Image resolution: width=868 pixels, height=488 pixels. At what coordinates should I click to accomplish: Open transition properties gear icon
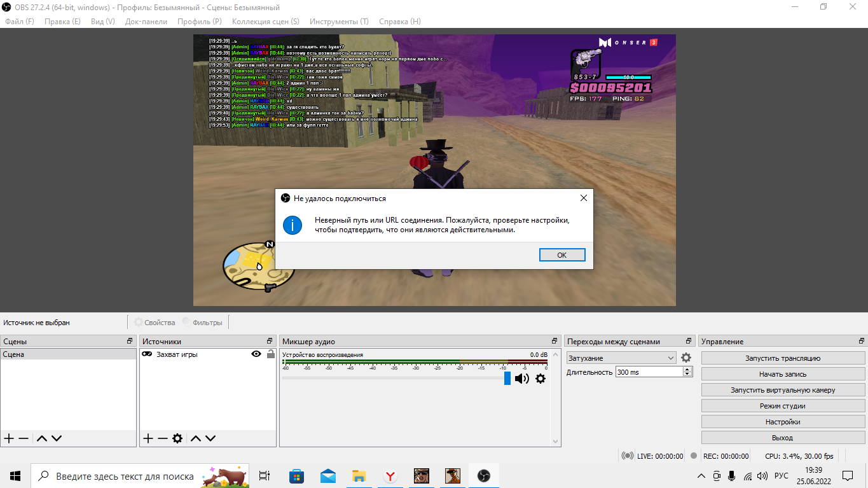686,358
